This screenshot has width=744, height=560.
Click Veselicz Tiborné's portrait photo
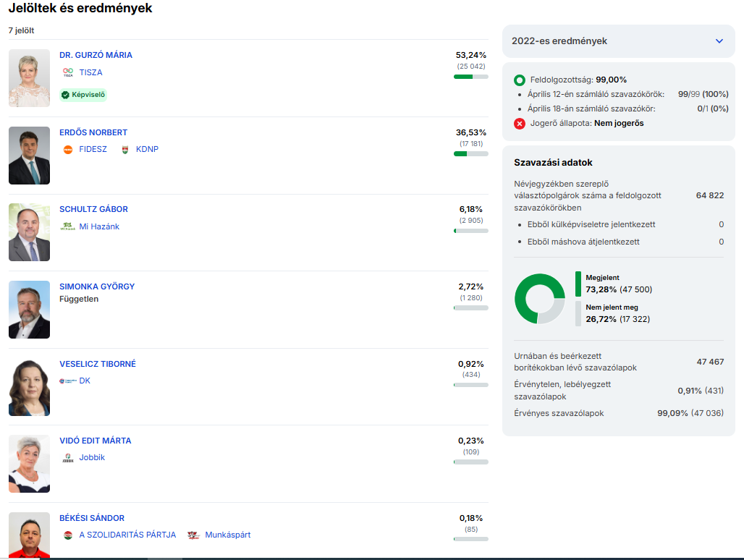point(30,387)
